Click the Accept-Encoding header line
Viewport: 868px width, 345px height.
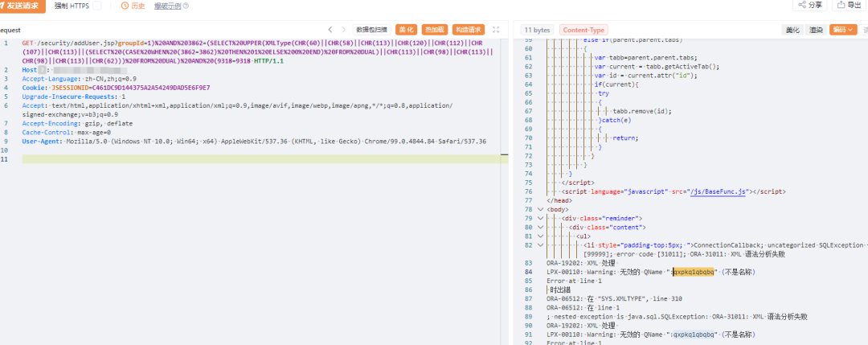pos(77,124)
